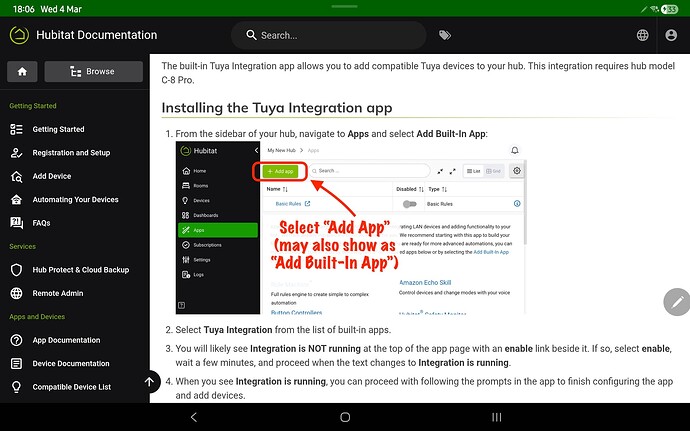Open Automating Your Devices page
Screen dimensions: 690x431
[x=75, y=199]
